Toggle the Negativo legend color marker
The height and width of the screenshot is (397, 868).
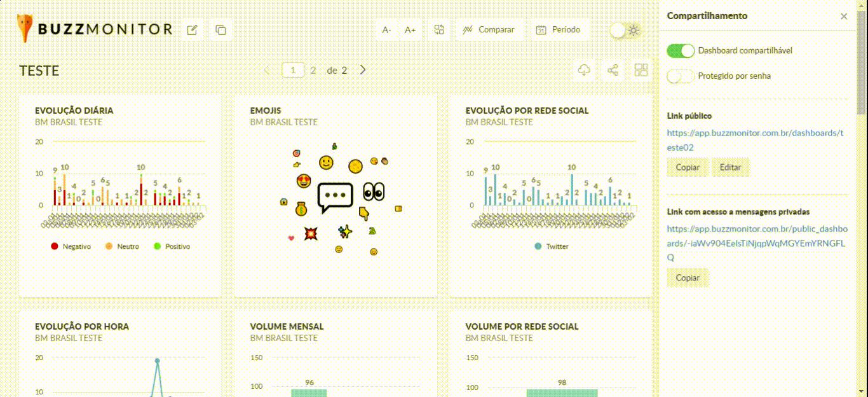tap(55, 246)
